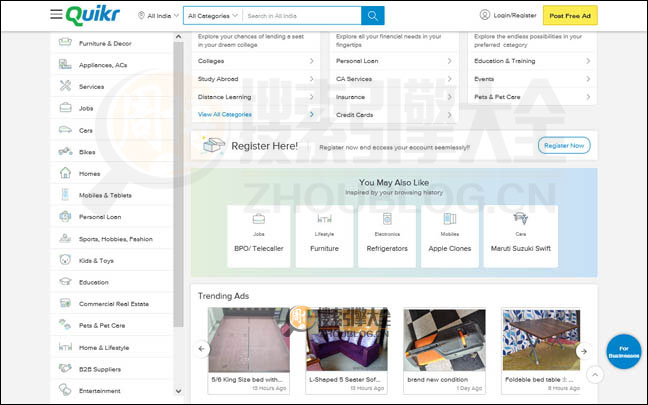
Task: Expand the Personal Loan row chevron in finance card
Action: [x=449, y=61]
